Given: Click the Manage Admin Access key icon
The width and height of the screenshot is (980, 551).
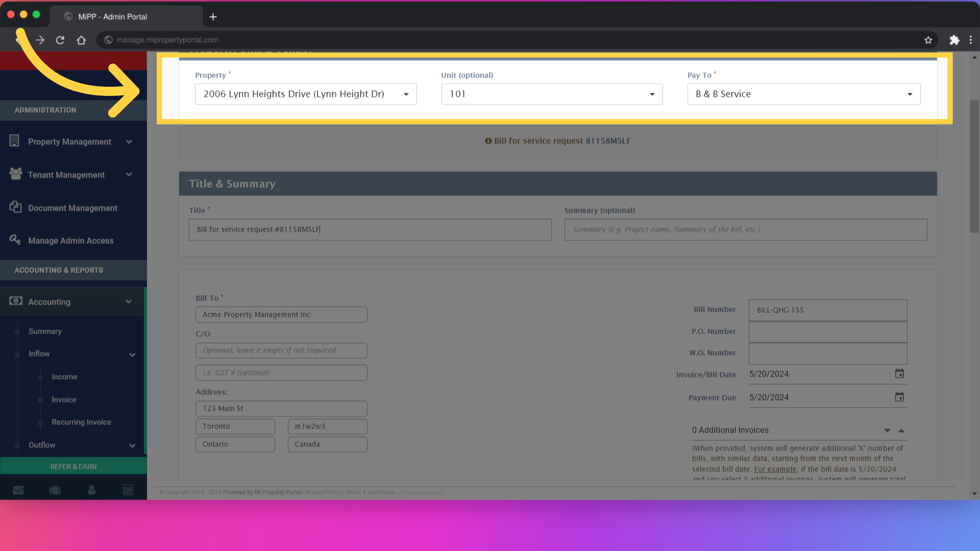Looking at the screenshot, I should pos(15,240).
